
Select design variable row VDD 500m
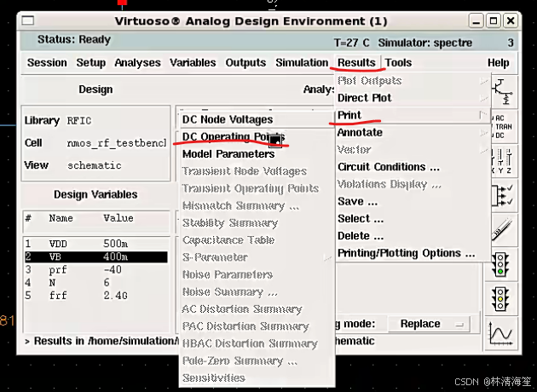coord(96,244)
